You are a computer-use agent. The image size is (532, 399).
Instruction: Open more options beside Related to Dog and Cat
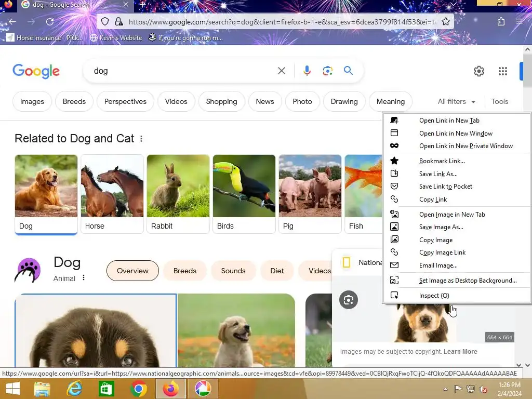pos(141,139)
